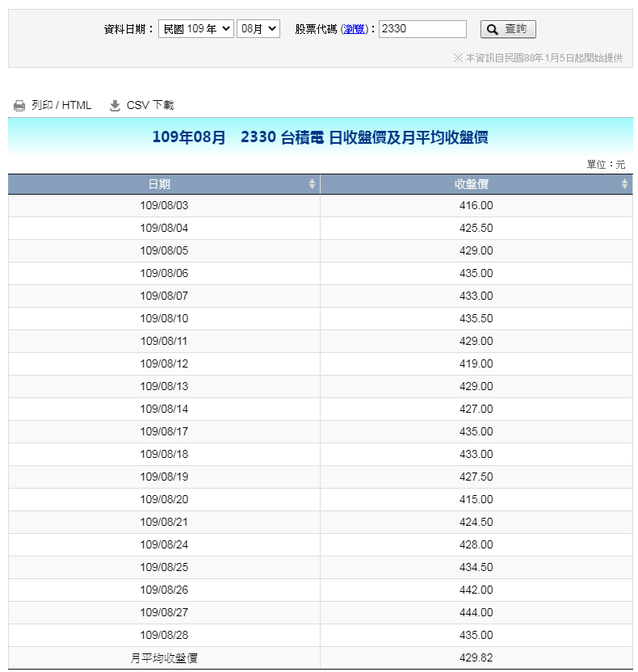Image resolution: width=638 pixels, height=672 pixels.
Task: Select the date cell 109/08/06
Action: pos(164,274)
